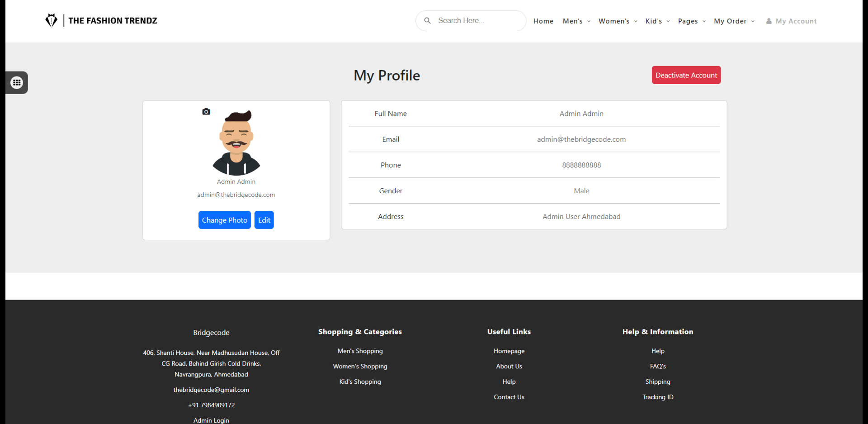Open the Pages dropdown

click(692, 21)
